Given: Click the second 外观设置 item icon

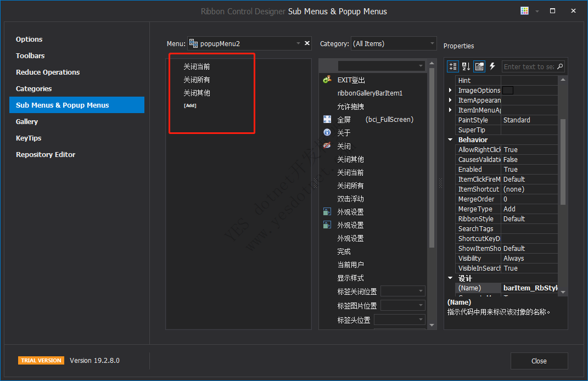Looking at the screenshot, I should click(327, 225).
